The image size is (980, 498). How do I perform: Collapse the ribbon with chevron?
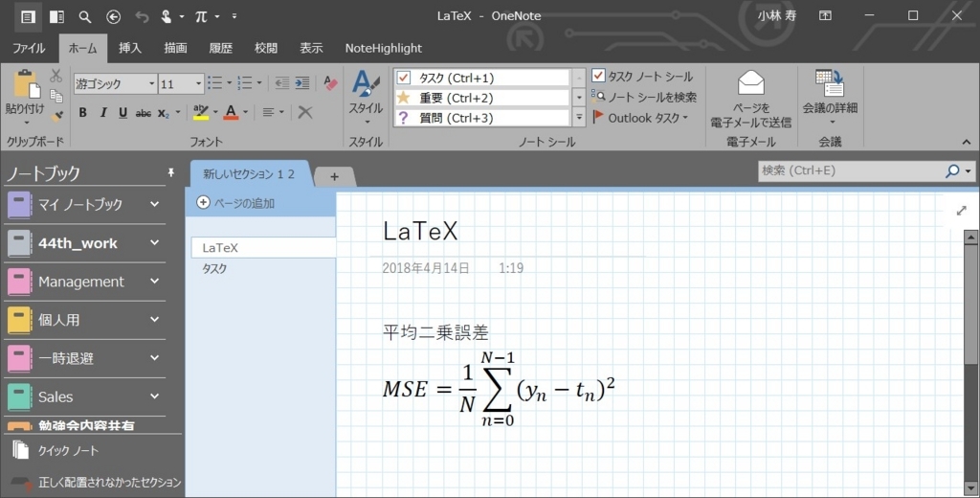point(967,142)
